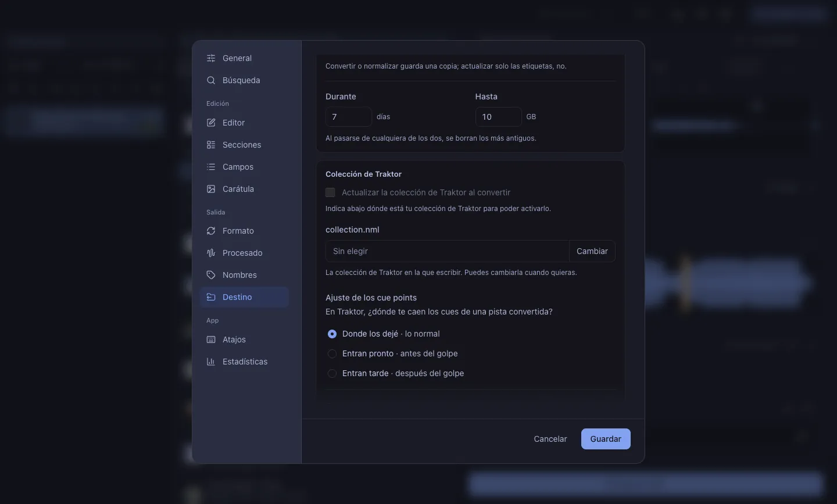Click the 'Ajuste de los cue points' heading
The image size is (837, 504).
(371, 298)
